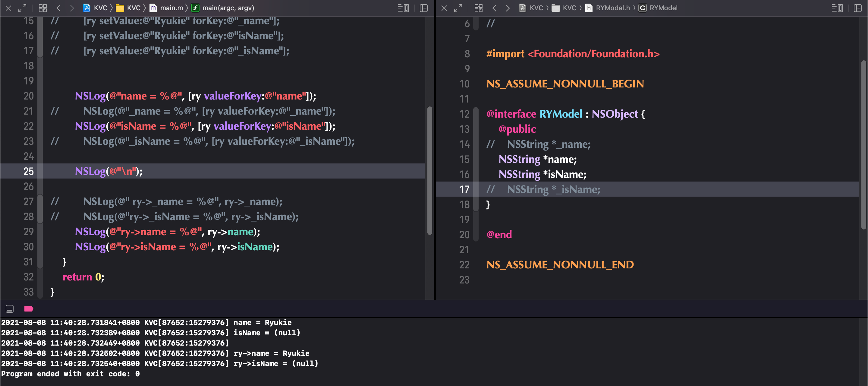
Task: Collapse code fold ribbon beside line 12
Action: (476, 159)
